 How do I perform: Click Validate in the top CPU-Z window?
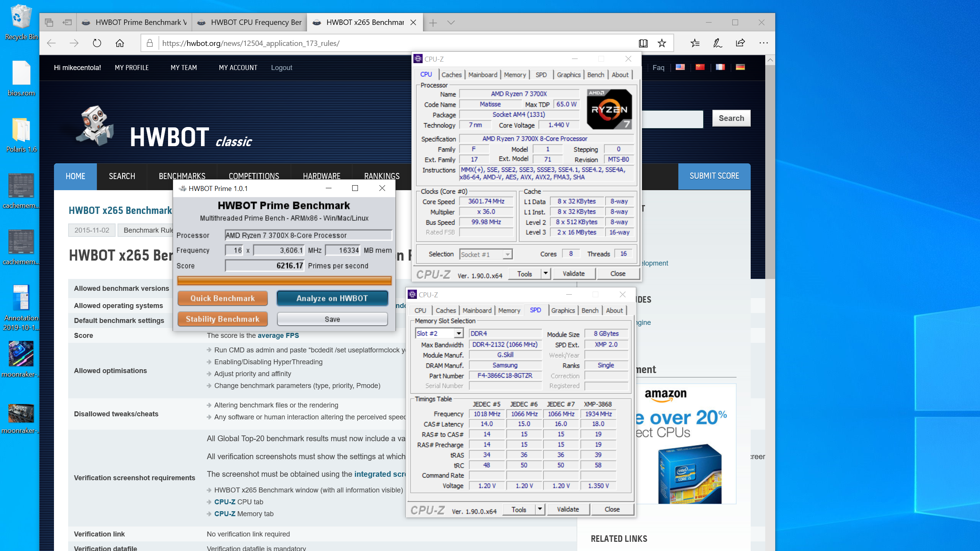pyautogui.click(x=573, y=274)
